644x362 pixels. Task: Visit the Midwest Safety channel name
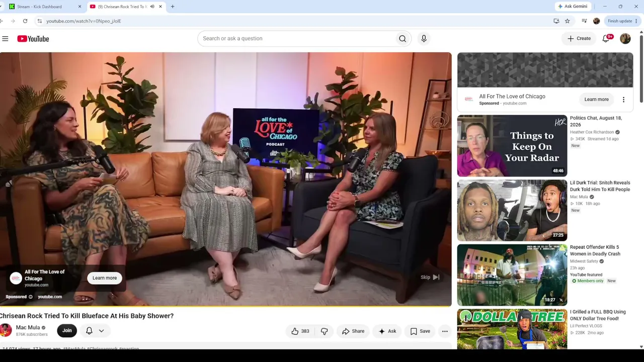[x=584, y=261]
